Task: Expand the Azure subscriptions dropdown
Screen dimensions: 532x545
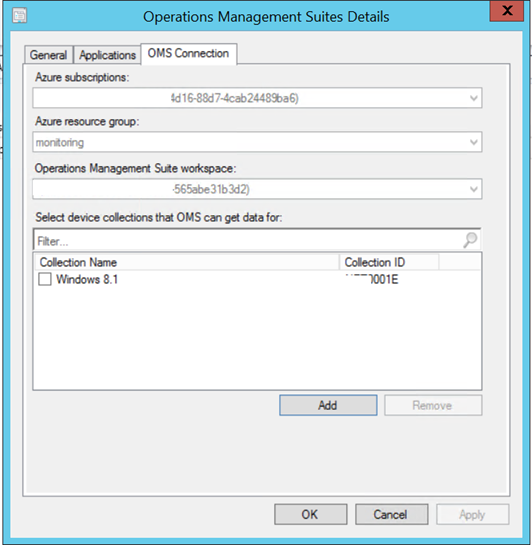Action: pyautogui.click(x=473, y=98)
